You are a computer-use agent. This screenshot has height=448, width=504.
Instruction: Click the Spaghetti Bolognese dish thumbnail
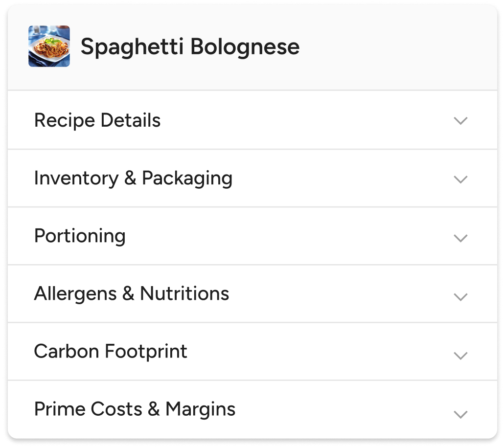tap(49, 46)
